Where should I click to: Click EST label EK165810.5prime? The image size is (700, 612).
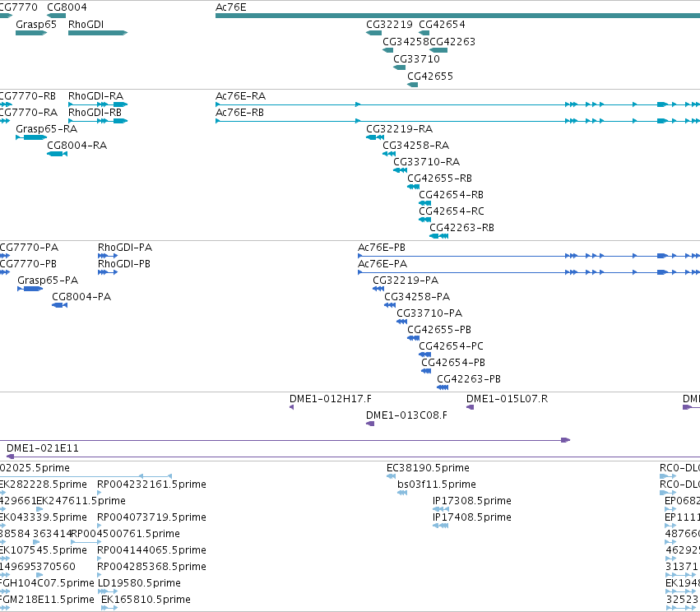tap(146, 600)
